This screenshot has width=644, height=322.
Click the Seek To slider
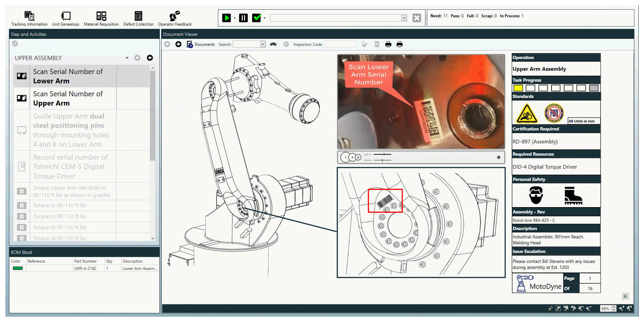(x=382, y=154)
